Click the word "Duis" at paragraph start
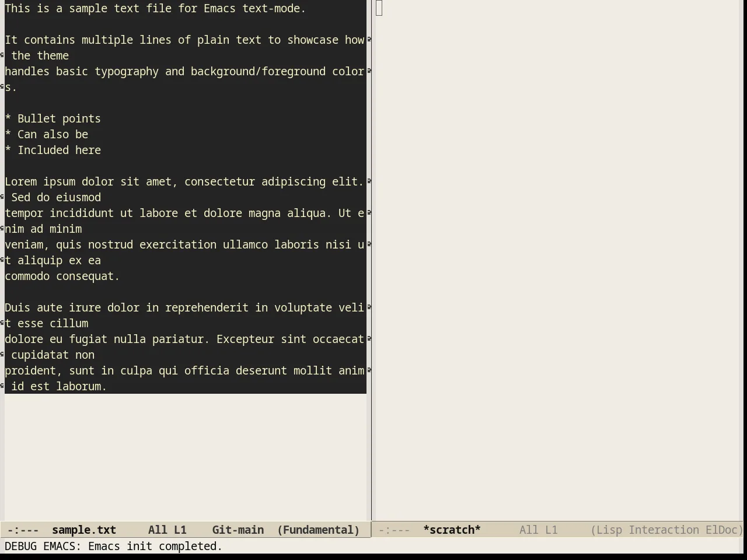This screenshot has width=747, height=560. click(18, 307)
